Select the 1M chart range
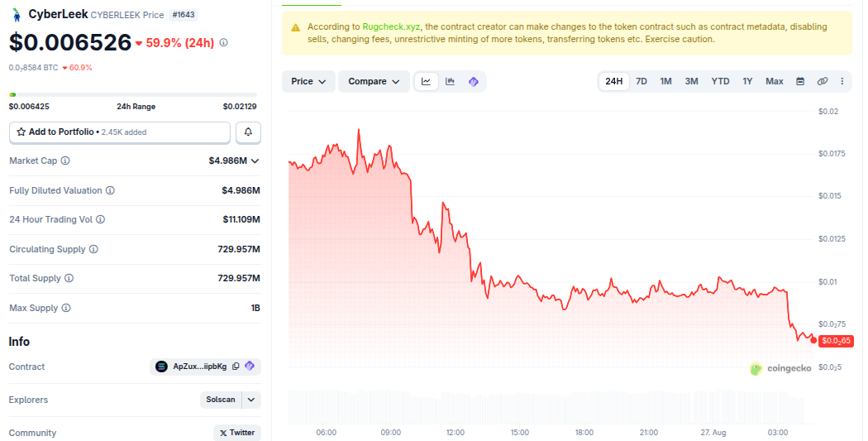 [x=666, y=81]
